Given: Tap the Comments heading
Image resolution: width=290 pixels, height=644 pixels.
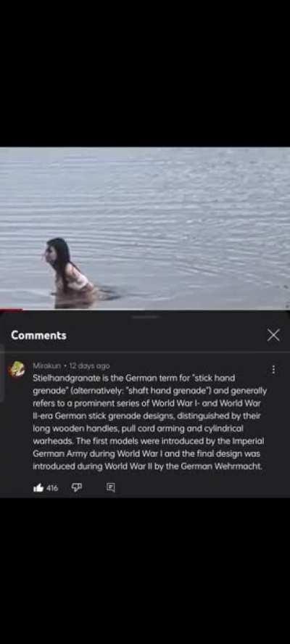Looking at the screenshot, I should pos(38,335).
